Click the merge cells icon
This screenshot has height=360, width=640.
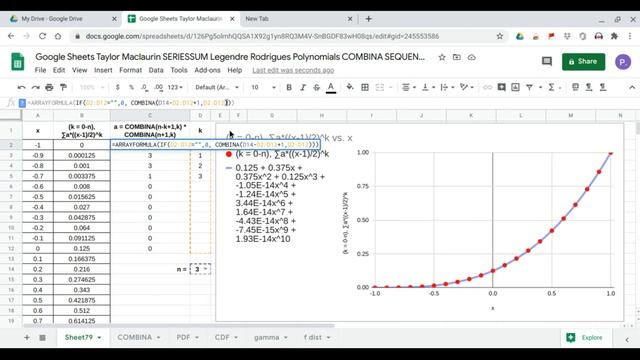point(380,87)
